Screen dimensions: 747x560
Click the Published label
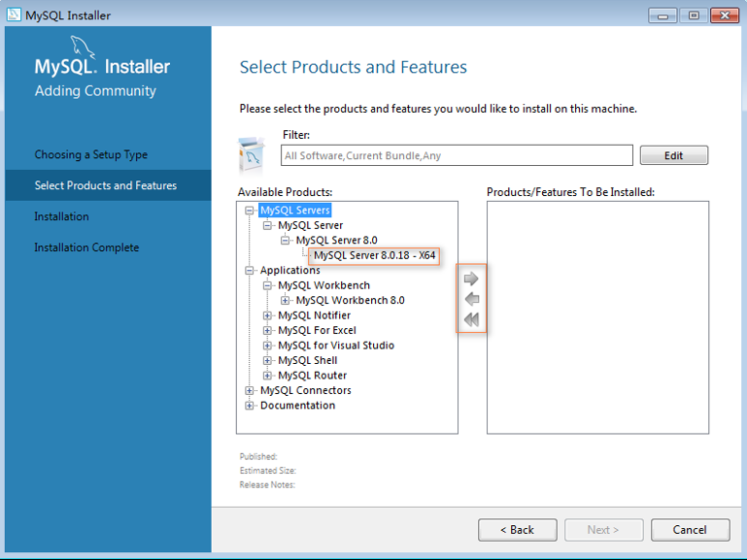click(258, 457)
